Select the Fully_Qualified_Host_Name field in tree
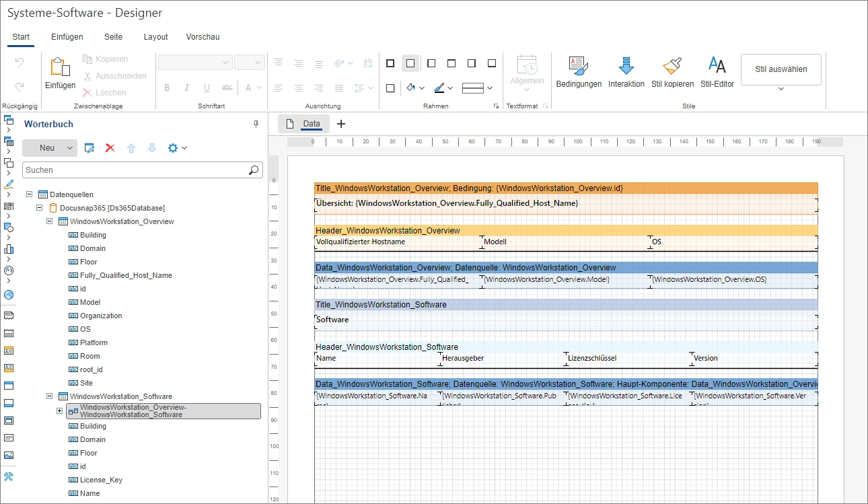The width and height of the screenshot is (868, 504). point(126,275)
